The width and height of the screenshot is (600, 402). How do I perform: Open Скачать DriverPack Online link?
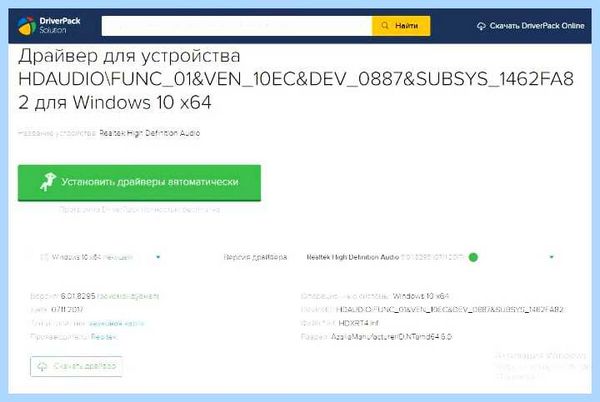531,26
